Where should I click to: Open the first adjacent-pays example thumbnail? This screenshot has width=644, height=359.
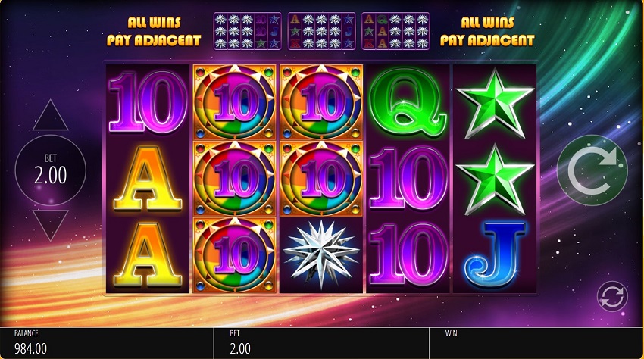point(248,31)
